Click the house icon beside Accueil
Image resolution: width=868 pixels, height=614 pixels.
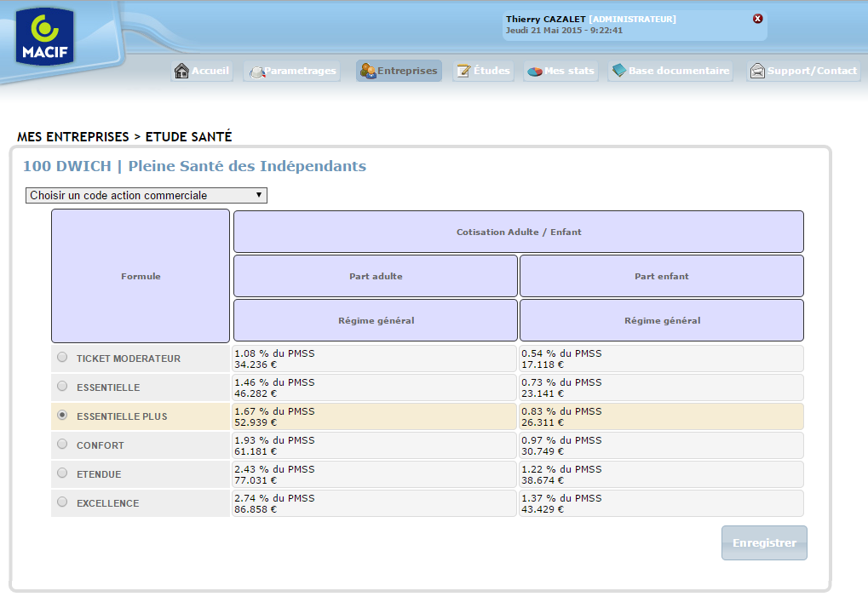(x=181, y=72)
